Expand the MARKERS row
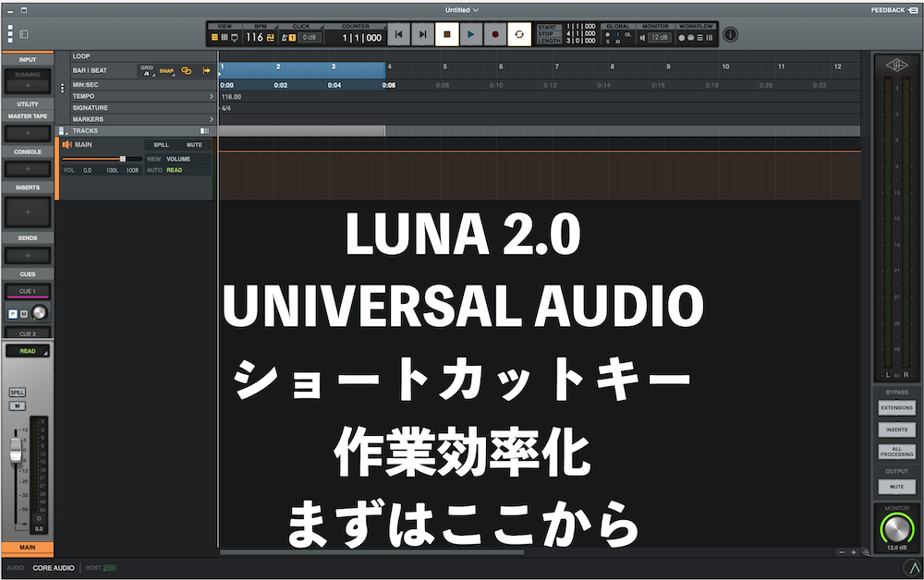 coord(211,119)
